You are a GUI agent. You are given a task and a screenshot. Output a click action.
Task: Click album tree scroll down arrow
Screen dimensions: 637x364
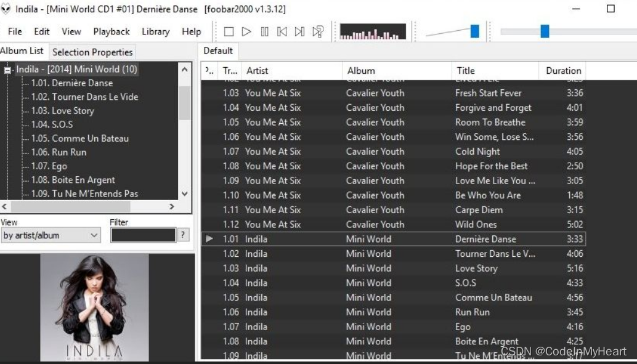tap(184, 194)
